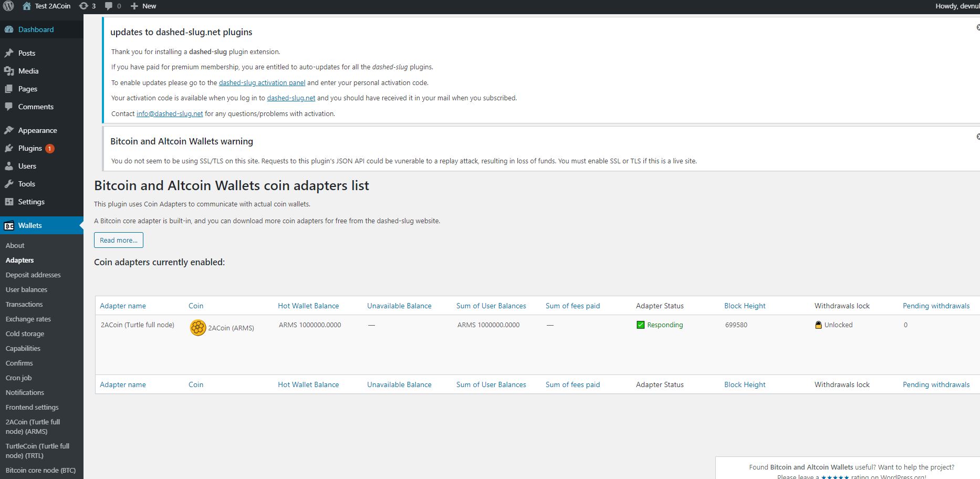The width and height of the screenshot is (980, 479).
Task: Click the Settings sliders icon
Action: point(9,202)
